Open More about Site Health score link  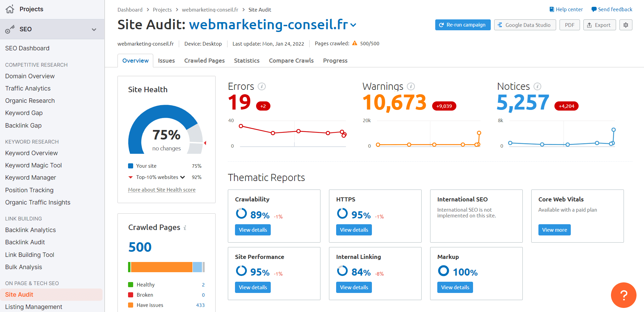(x=162, y=190)
